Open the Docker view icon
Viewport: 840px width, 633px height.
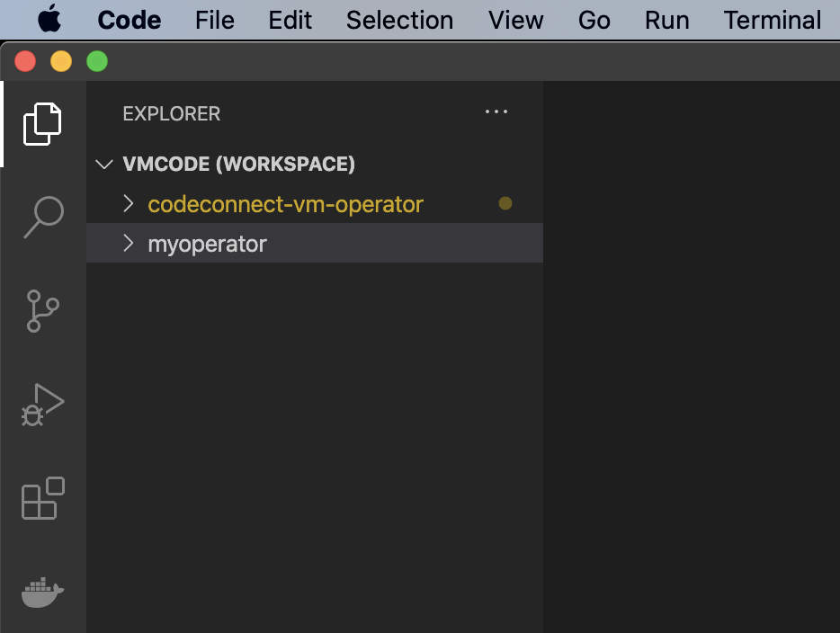click(43, 593)
